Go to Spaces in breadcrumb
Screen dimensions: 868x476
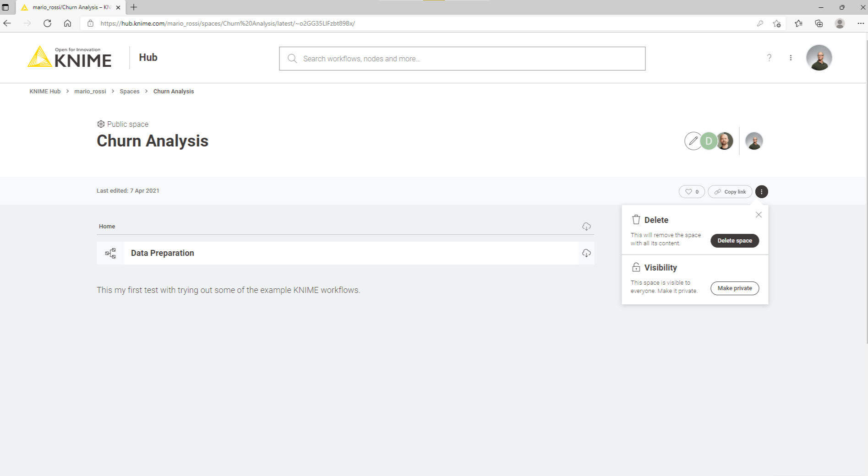(129, 92)
